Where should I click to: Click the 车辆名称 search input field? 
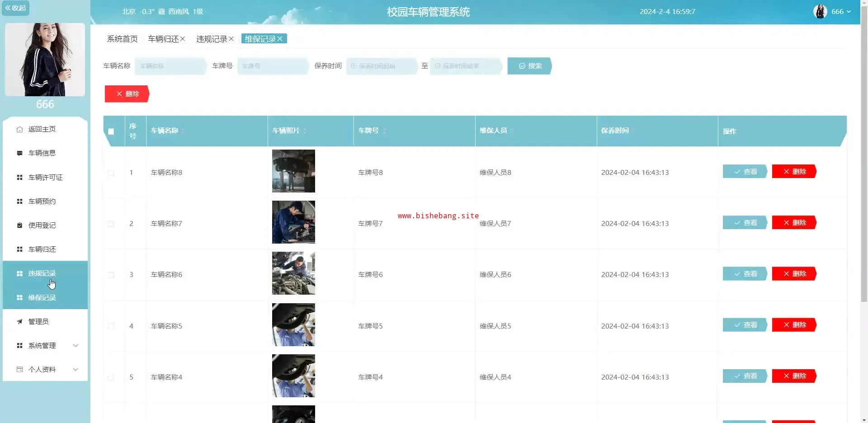pos(170,66)
